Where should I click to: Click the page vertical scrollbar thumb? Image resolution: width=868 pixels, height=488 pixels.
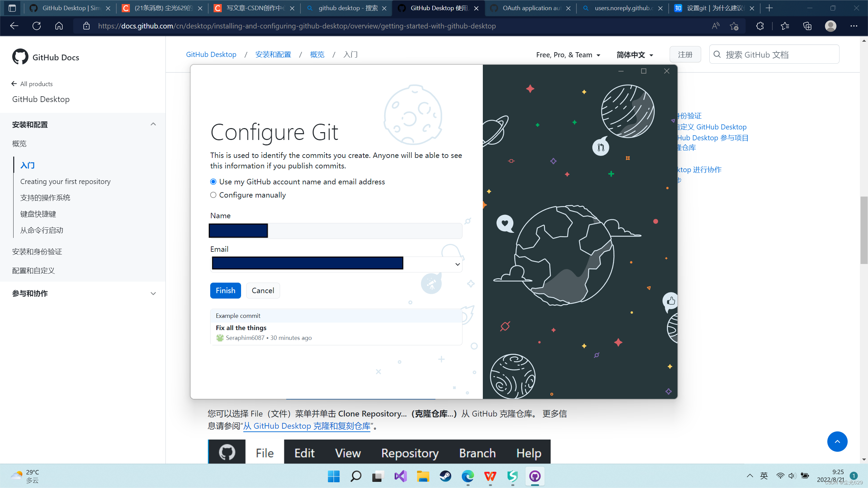coord(864,230)
